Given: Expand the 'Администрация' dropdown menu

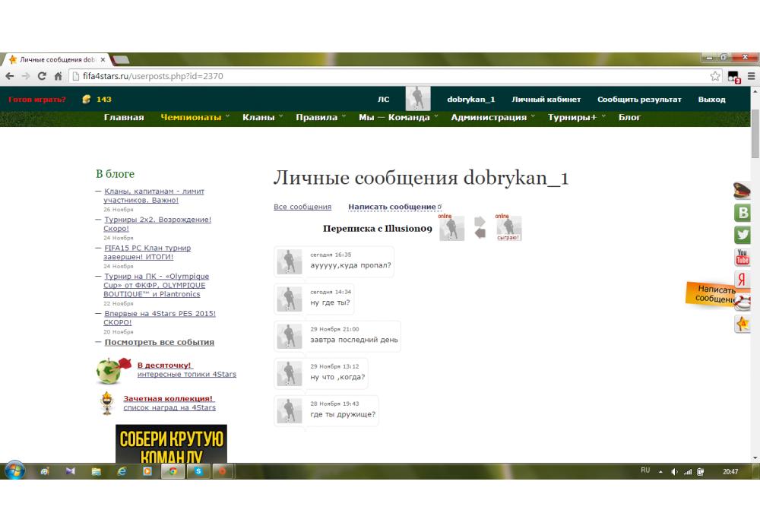Looking at the screenshot, I should point(489,117).
